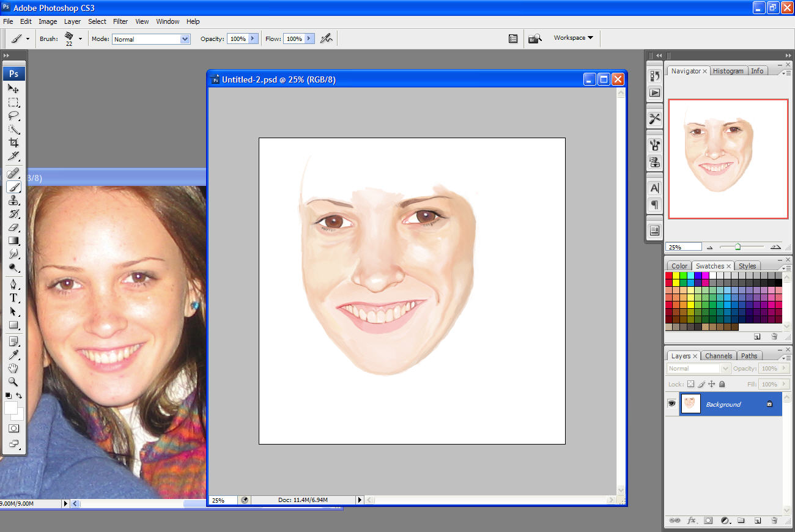Click the Navigator zoom slider
The image size is (795, 532).
point(738,247)
